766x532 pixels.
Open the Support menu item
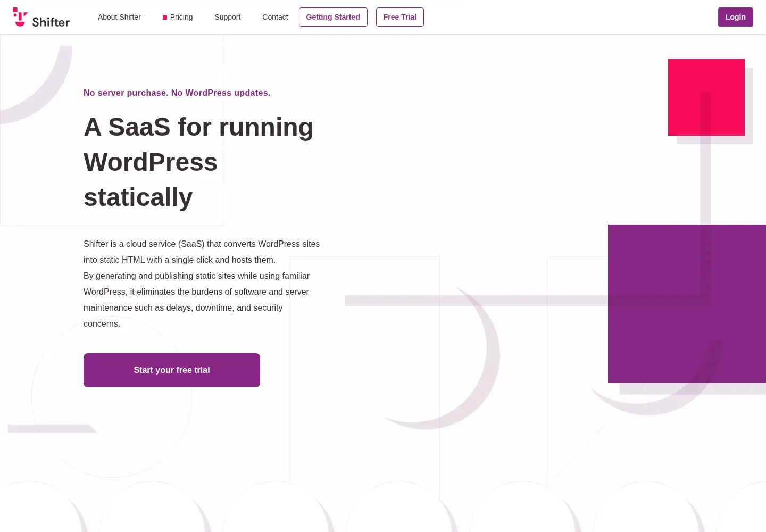[x=228, y=17]
